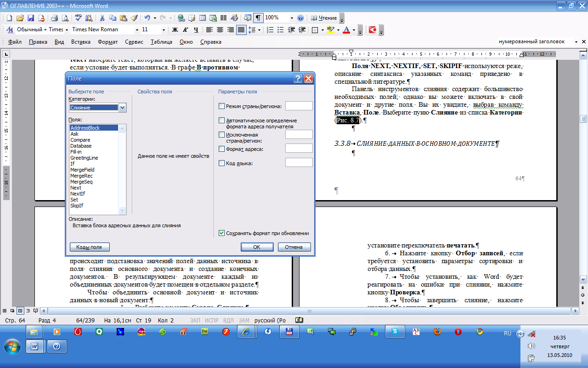Insert a hyperlink with the globe icon

(x=181, y=18)
